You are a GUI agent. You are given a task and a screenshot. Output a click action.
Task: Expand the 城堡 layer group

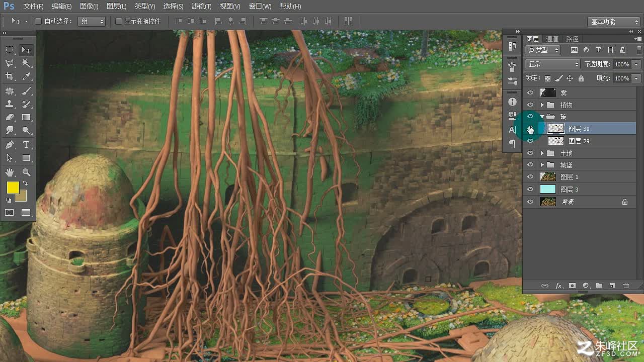click(x=542, y=165)
